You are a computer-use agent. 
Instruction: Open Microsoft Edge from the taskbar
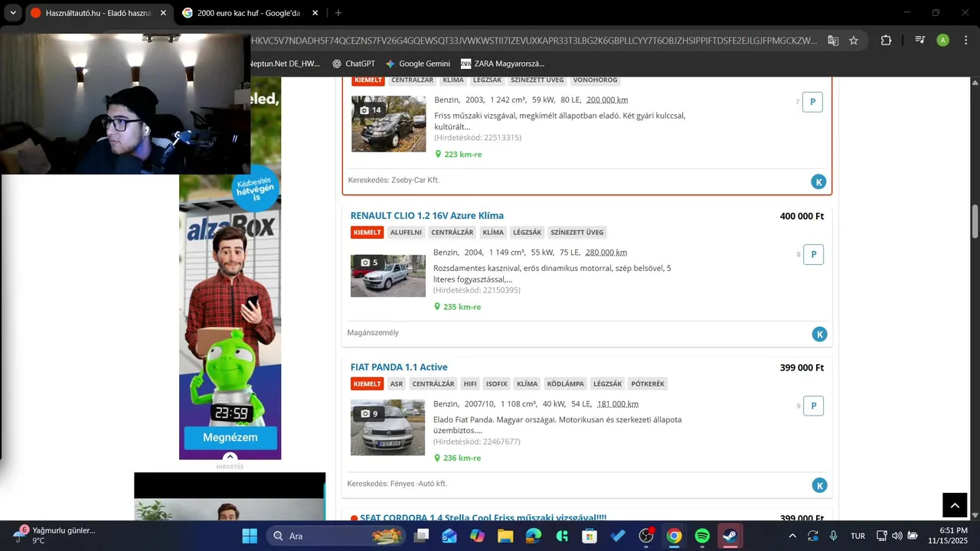pyautogui.click(x=534, y=536)
